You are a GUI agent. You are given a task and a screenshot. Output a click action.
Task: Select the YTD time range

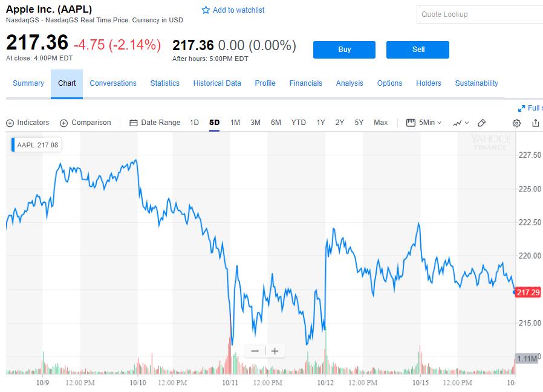click(298, 123)
